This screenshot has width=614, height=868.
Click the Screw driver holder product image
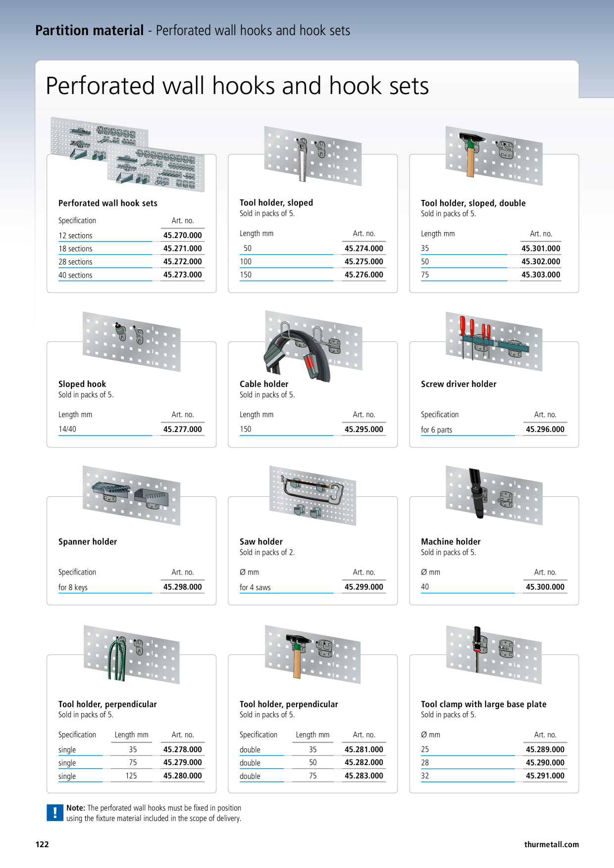[494, 341]
